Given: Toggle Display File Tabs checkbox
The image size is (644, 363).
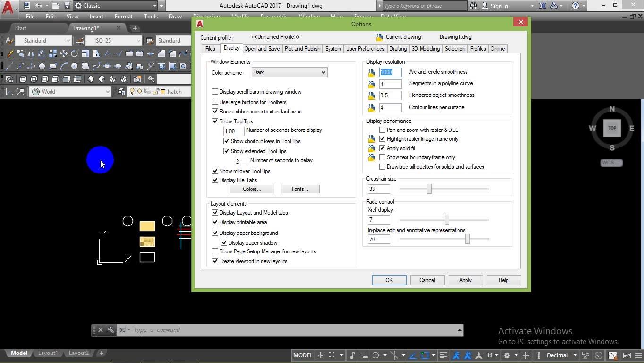Looking at the screenshot, I should [x=215, y=180].
